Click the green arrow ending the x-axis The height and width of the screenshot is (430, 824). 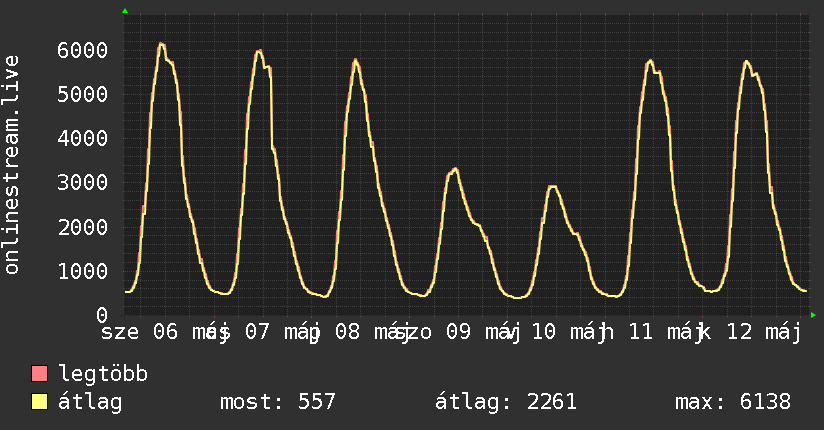[813, 315]
